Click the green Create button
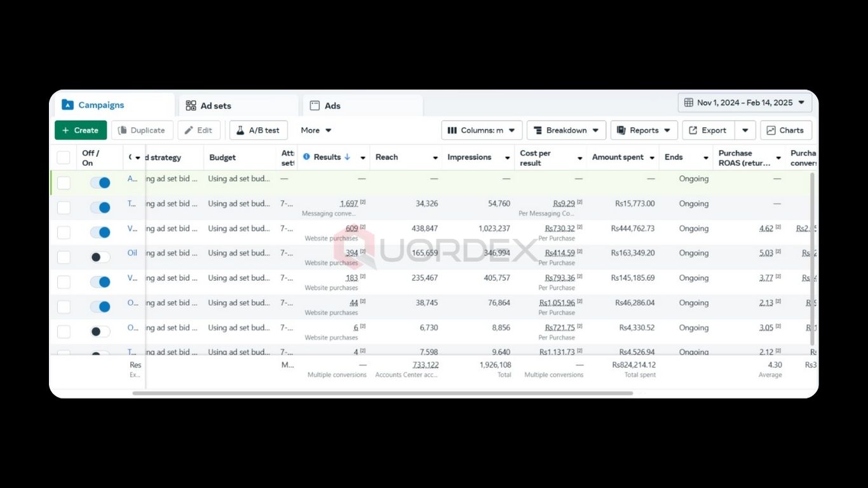The image size is (868, 488). click(81, 130)
